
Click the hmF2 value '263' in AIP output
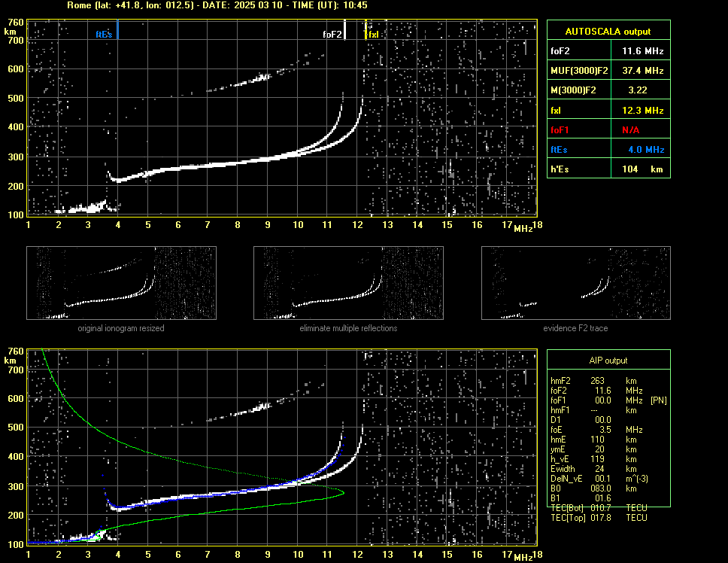(598, 380)
